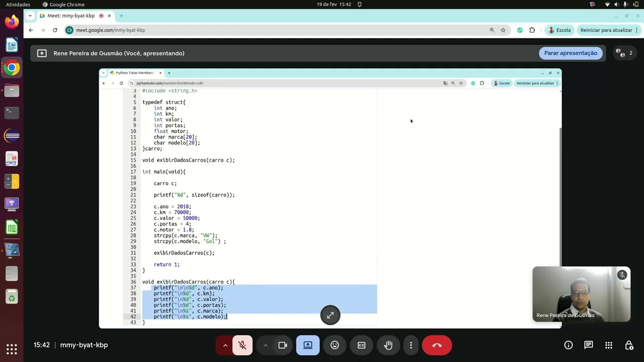
Task: Open the clock and calendar at 19 de fev
Action: pos(334,5)
